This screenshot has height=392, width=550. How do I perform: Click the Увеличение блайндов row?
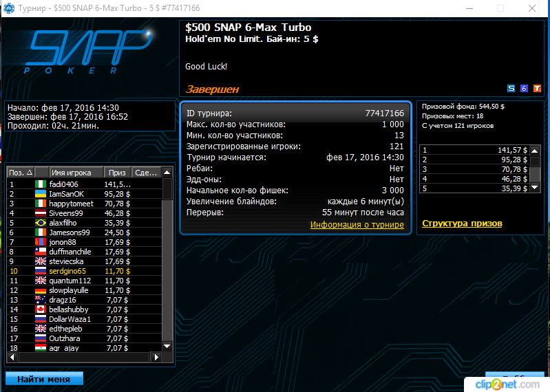point(295,201)
